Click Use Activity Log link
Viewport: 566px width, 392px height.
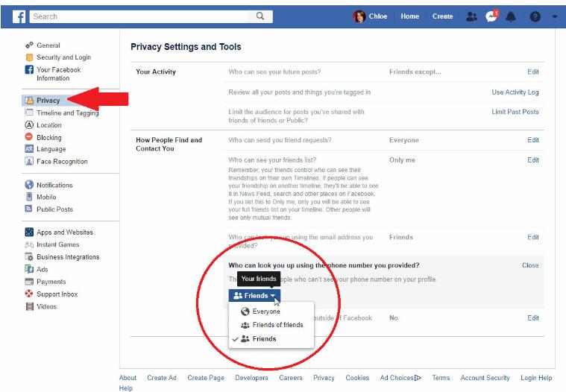point(515,92)
